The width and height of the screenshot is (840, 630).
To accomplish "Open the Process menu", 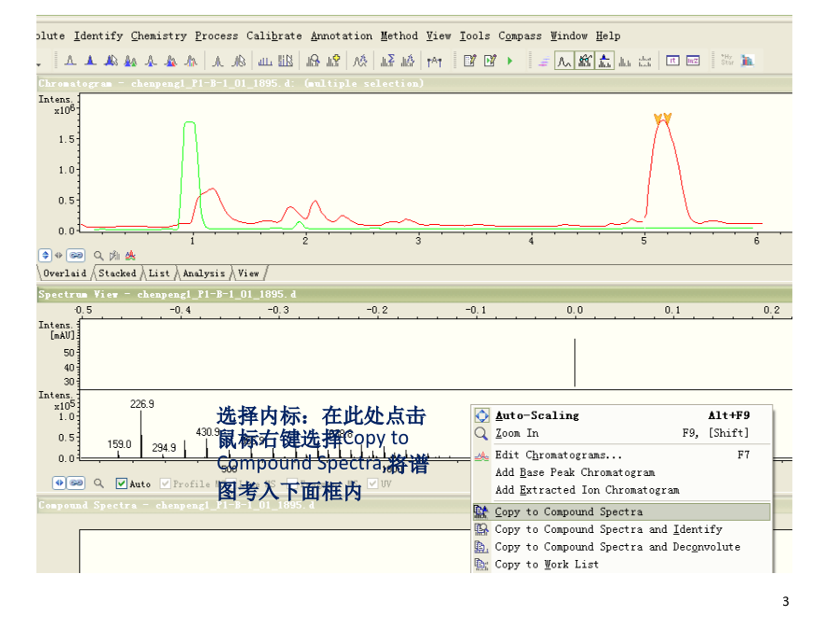I will coord(217,35).
